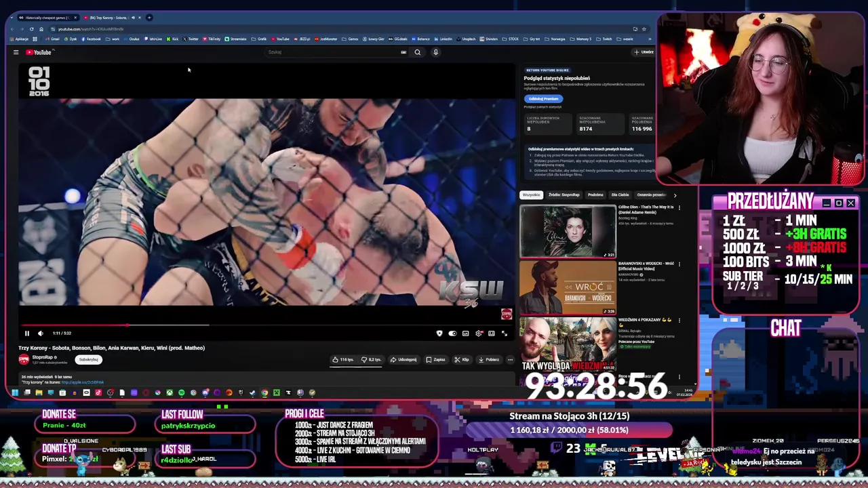Enter fullscreen mode

(x=504, y=333)
